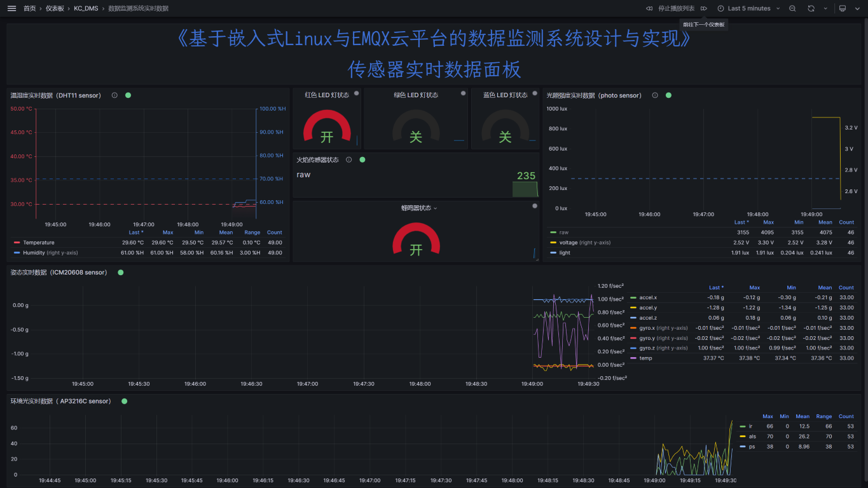Open 仪表板 breadcrumb link
The height and width of the screenshot is (488, 868).
pos(55,8)
